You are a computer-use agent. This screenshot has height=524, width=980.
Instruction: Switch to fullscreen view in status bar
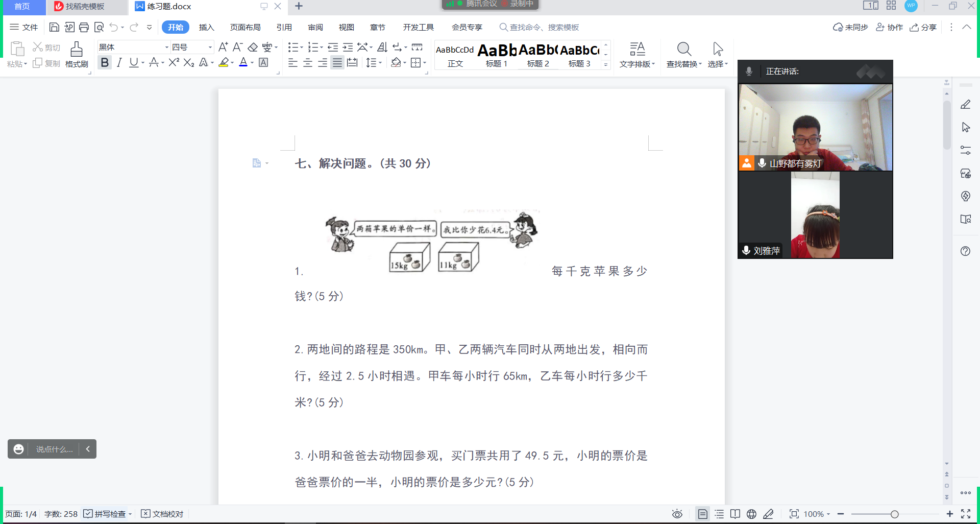click(966, 514)
